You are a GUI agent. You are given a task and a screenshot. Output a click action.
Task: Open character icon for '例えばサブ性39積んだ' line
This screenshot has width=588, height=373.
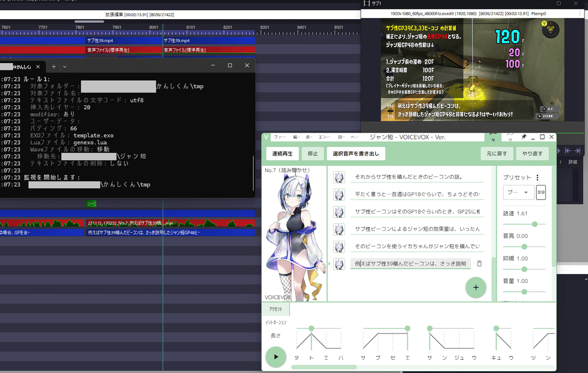coord(339,263)
